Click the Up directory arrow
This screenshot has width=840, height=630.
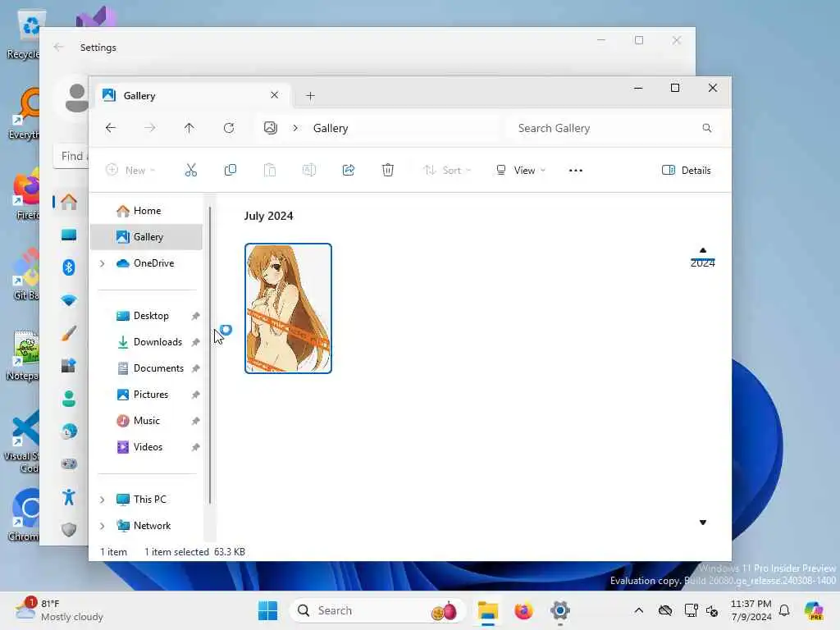pos(189,128)
